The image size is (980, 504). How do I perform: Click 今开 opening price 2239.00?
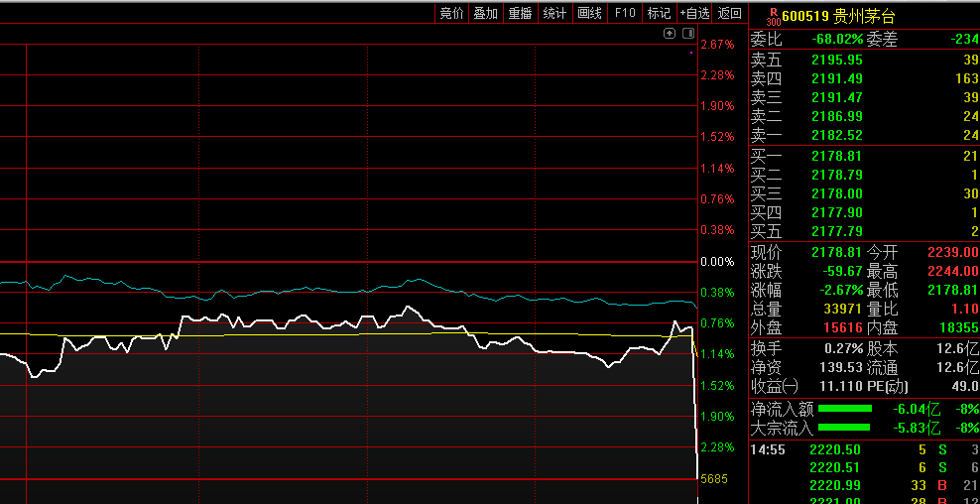pyautogui.click(x=953, y=253)
